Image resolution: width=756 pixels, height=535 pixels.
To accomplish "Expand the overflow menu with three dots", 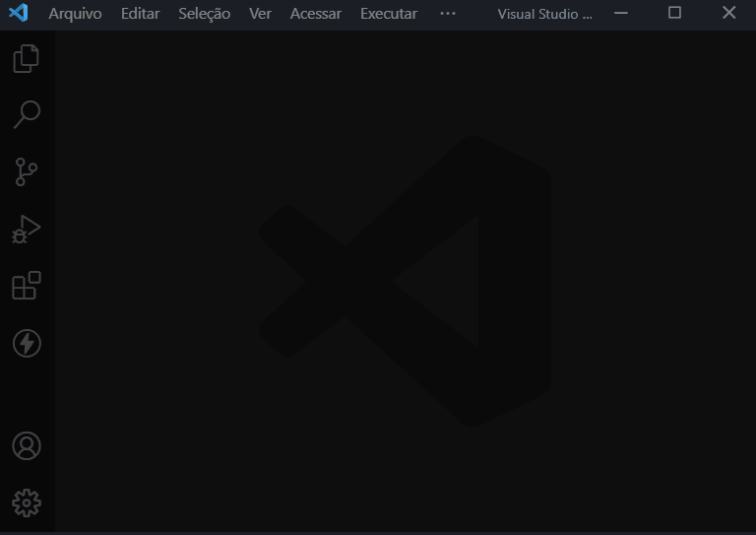I will pos(448,14).
